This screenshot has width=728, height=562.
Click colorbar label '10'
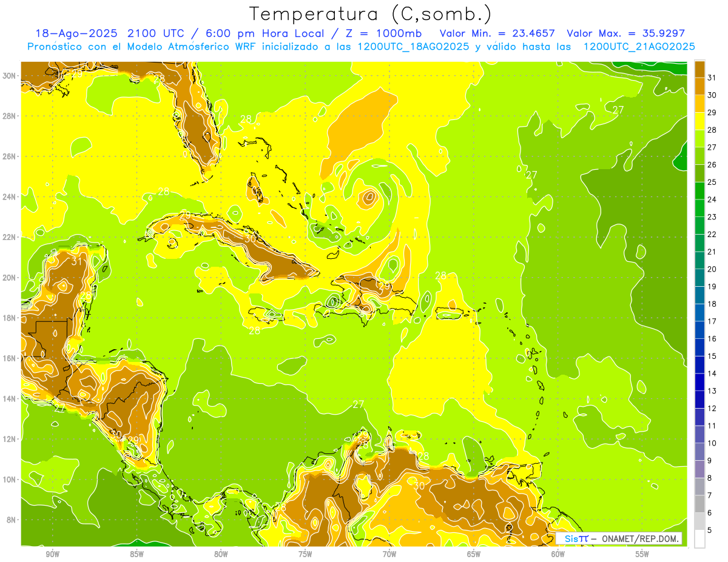click(712, 443)
